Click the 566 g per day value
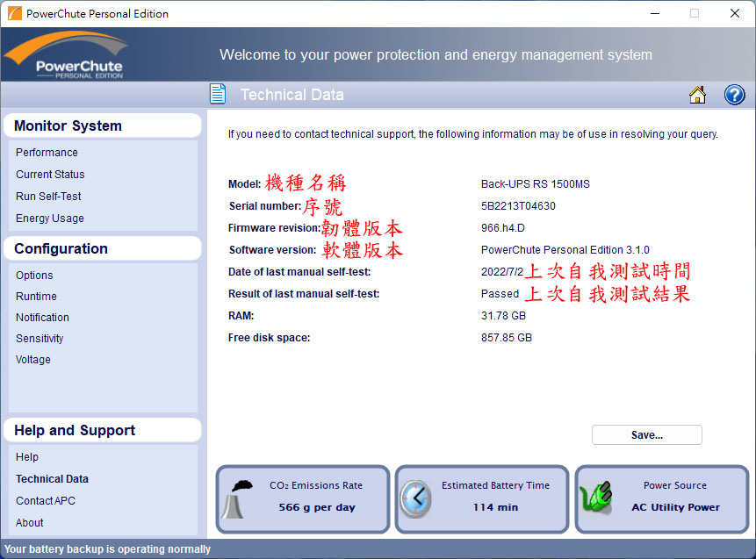756x559 pixels. 317,507
